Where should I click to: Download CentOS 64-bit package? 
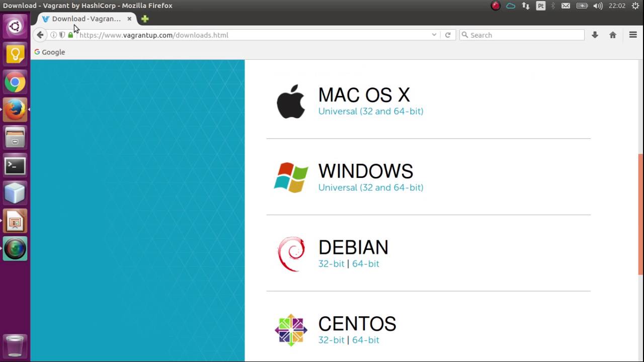click(366, 340)
